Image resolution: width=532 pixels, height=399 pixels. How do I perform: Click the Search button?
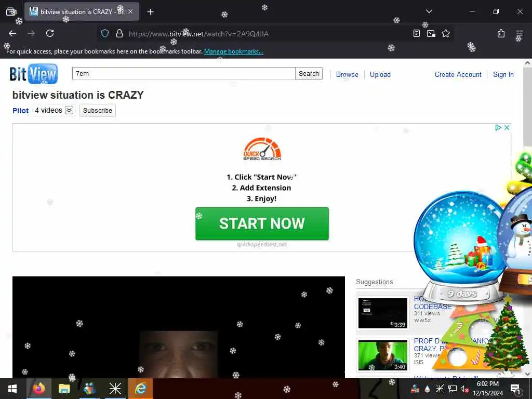point(309,74)
